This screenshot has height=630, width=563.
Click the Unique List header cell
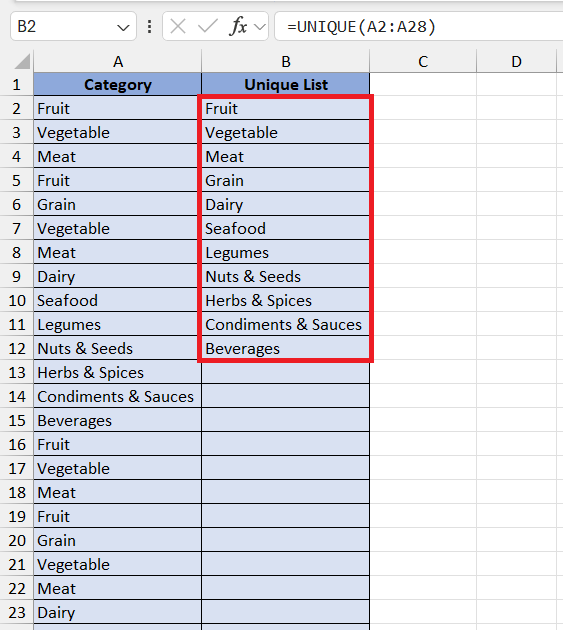285,84
